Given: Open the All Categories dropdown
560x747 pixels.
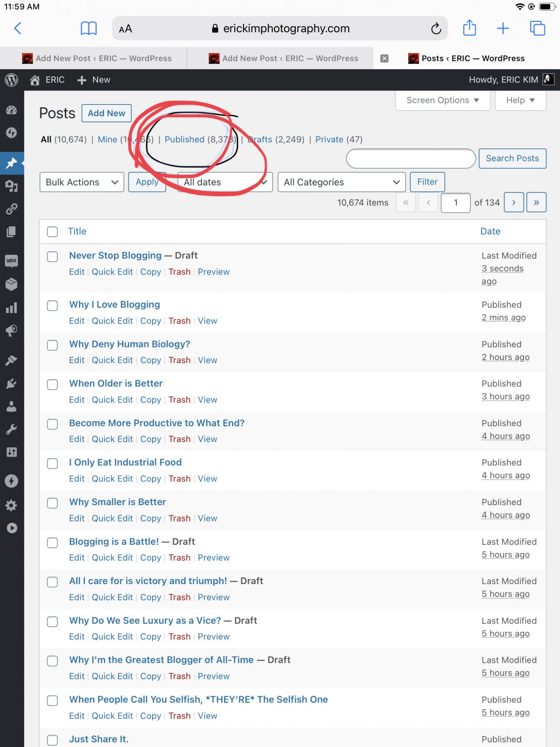Looking at the screenshot, I should 342,182.
